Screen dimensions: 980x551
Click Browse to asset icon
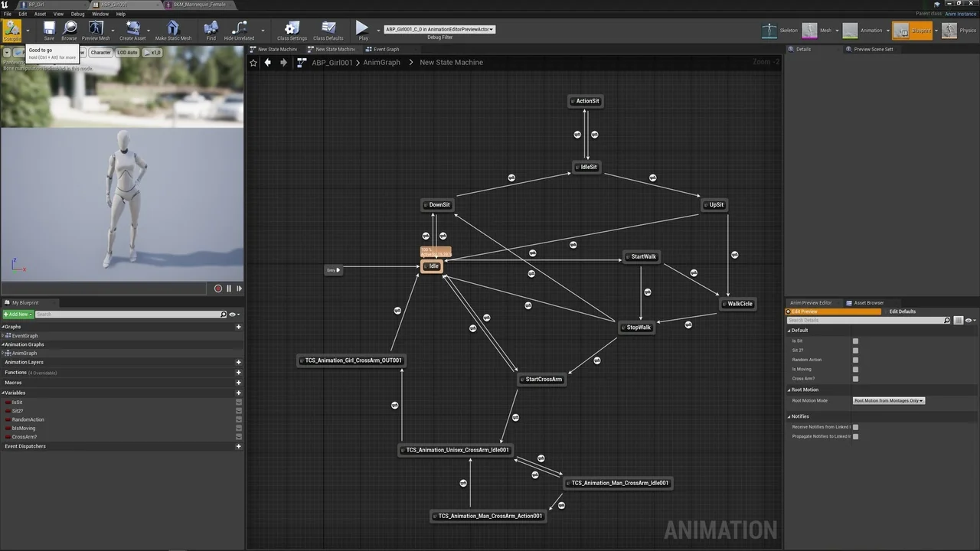tap(69, 29)
